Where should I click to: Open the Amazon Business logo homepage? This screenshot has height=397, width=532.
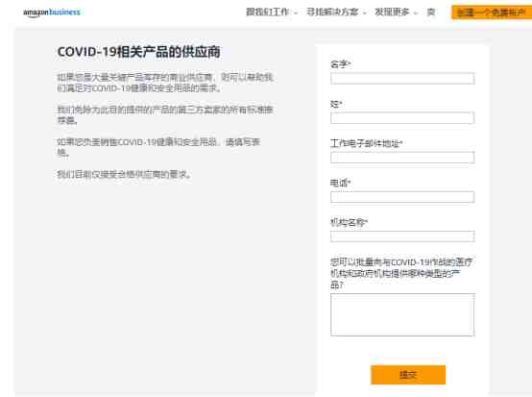(x=52, y=12)
